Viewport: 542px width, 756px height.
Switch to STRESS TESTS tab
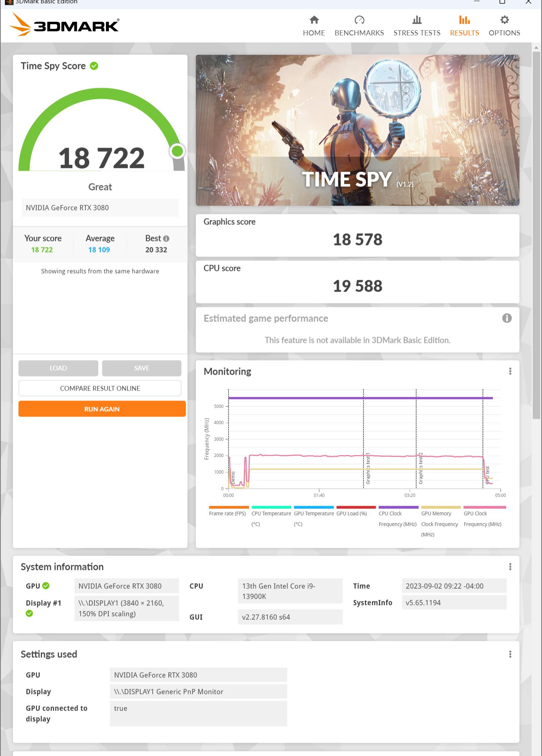pyautogui.click(x=417, y=26)
